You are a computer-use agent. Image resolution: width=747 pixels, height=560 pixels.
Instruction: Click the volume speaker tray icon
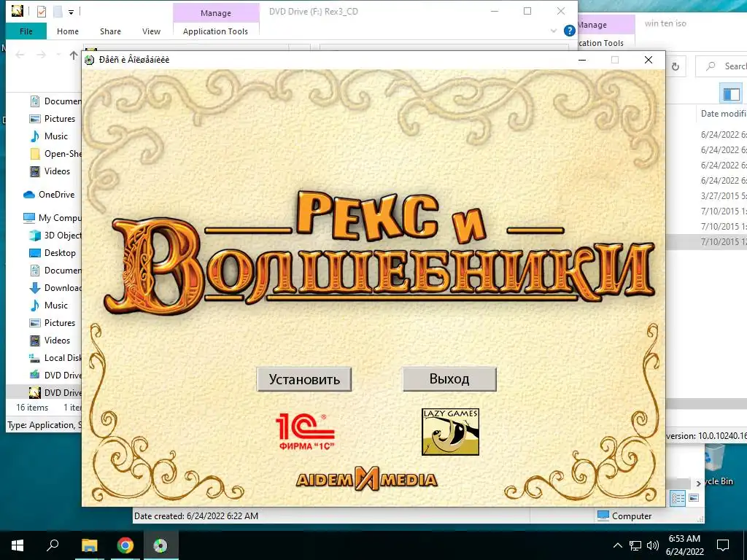[653, 545]
